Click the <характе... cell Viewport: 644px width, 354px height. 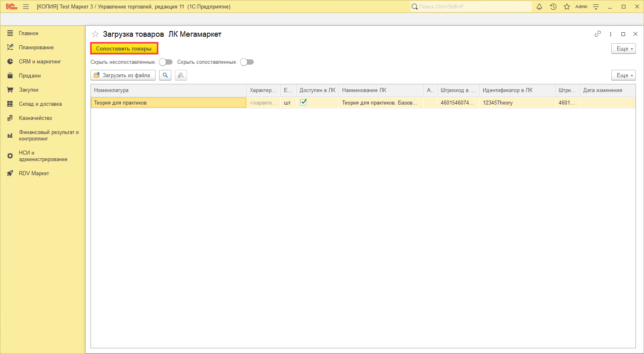click(263, 103)
